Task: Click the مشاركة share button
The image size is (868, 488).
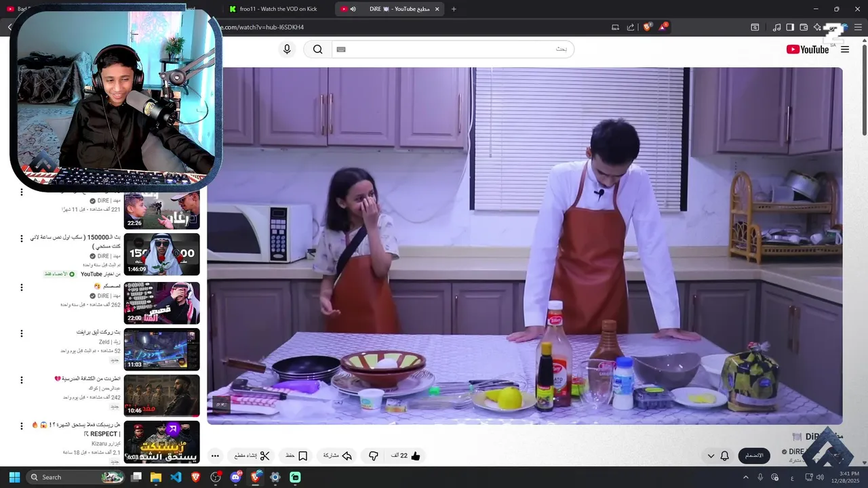Action: [x=338, y=456]
